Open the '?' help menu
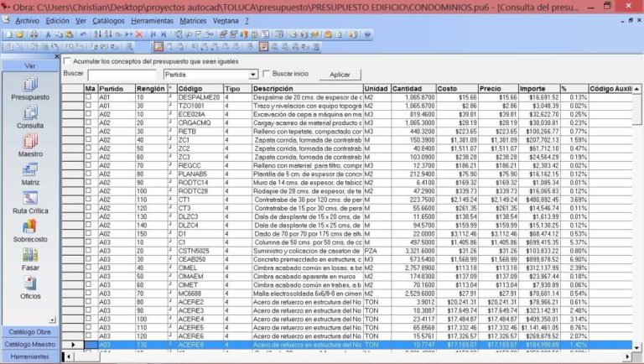This screenshot has width=644, height=364. click(247, 20)
